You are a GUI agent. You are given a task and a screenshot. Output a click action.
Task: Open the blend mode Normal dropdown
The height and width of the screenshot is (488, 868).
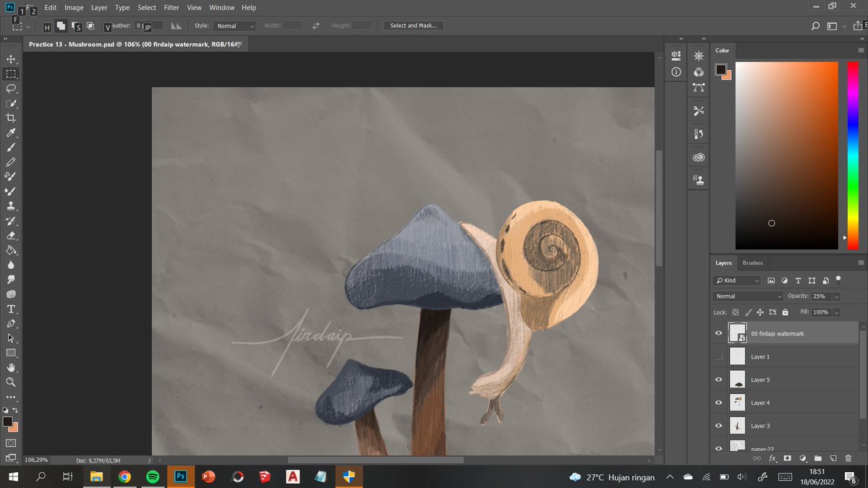pyautogui.click(x=748, y=296)
